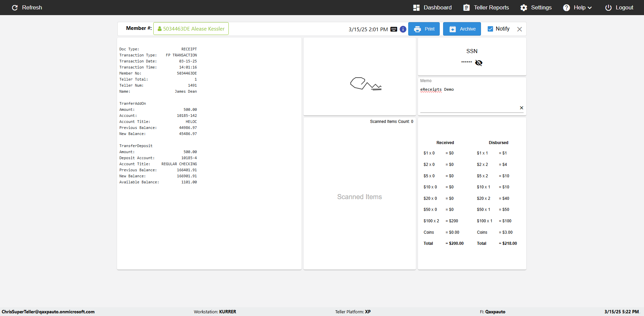Viewport: 644px width, 316px height.
Task: Click the '$100 x 2' received row
Action: pyautogui.click(x=441, y=221)
